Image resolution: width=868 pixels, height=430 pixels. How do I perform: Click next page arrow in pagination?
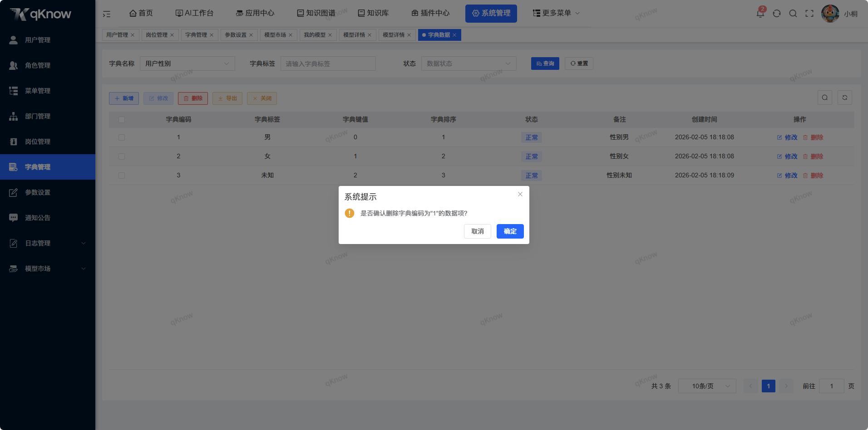786,386
